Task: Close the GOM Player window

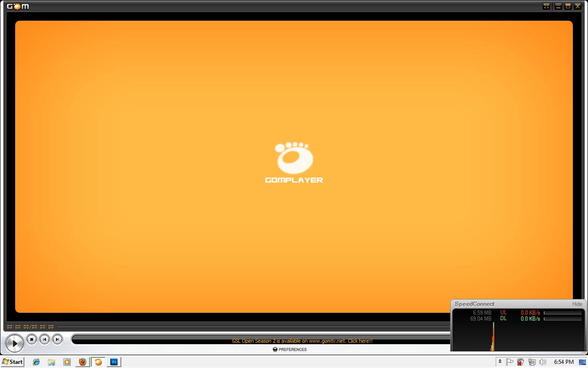Action: coord(577,6)
